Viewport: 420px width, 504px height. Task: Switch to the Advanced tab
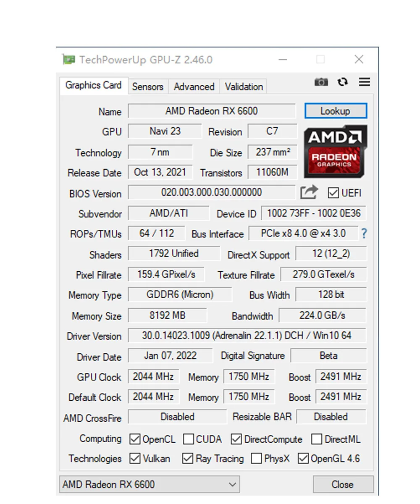tap(194, 87)
